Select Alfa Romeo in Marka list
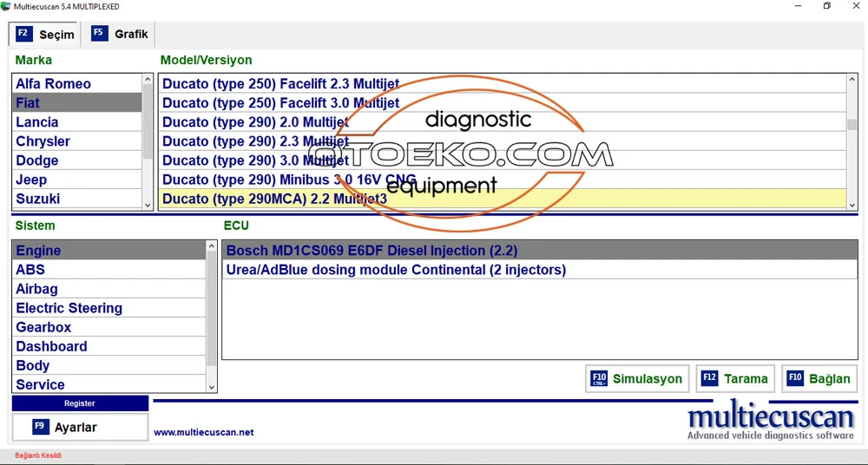Viewport: 868px width, 465px height. [77, 83]
